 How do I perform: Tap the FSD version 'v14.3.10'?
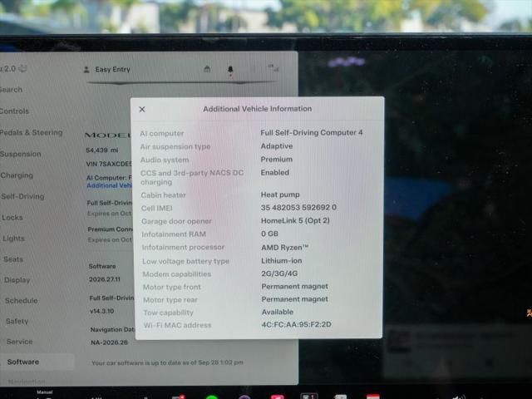pos(101,311)
